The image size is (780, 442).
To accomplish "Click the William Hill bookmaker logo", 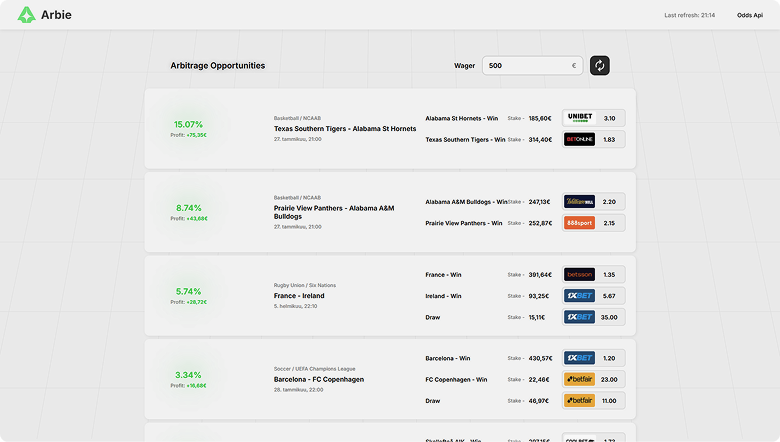I will pos(579,202).
